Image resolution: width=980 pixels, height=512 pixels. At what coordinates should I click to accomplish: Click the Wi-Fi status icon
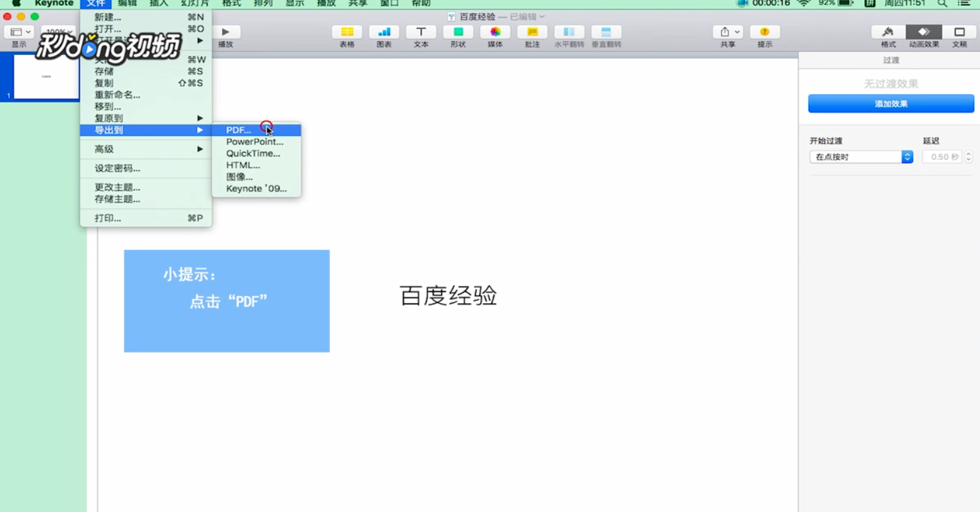(x=804, y=3)
